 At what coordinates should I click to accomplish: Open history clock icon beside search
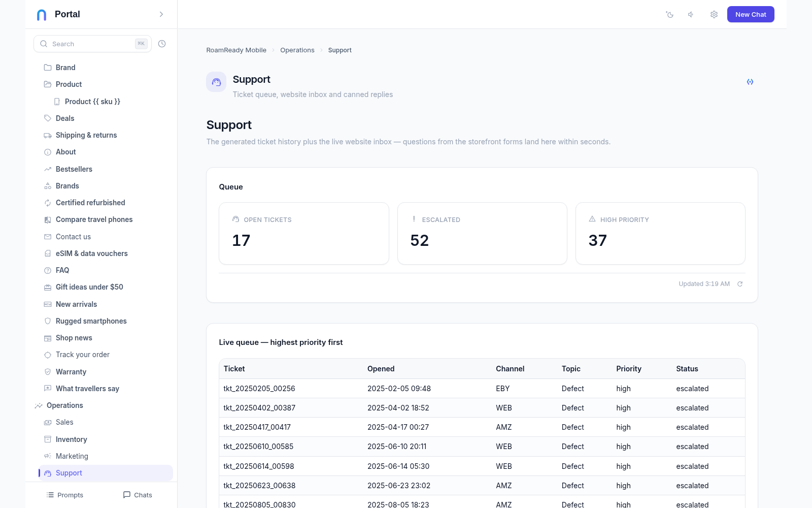pyautogui.click(x=162, y=44)
